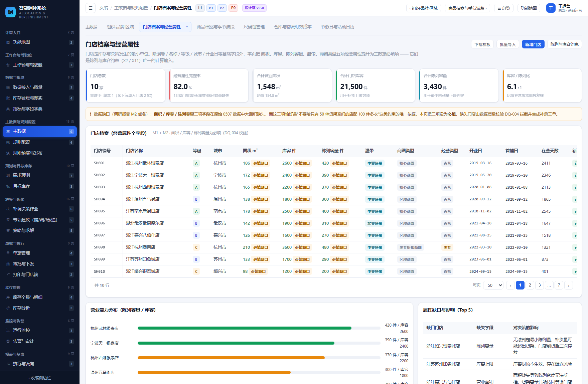
Task: Open 单据管理 sidebar item
Action: 40,253
